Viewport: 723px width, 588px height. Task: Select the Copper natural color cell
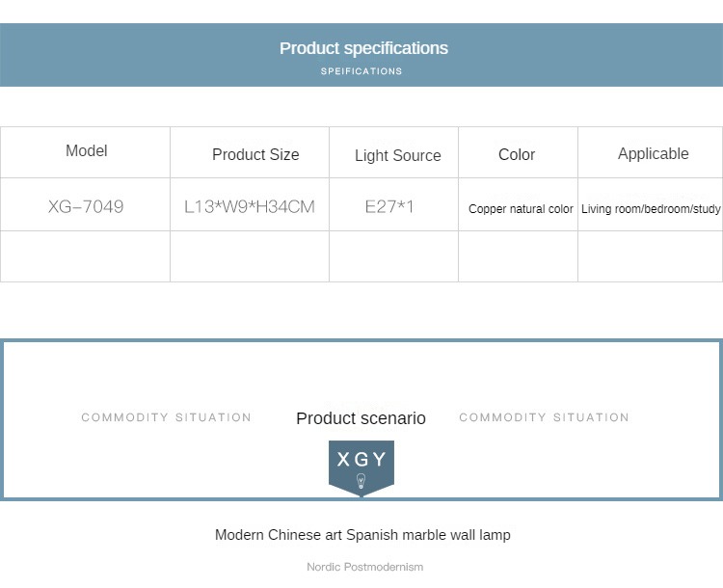coord(521,209)
